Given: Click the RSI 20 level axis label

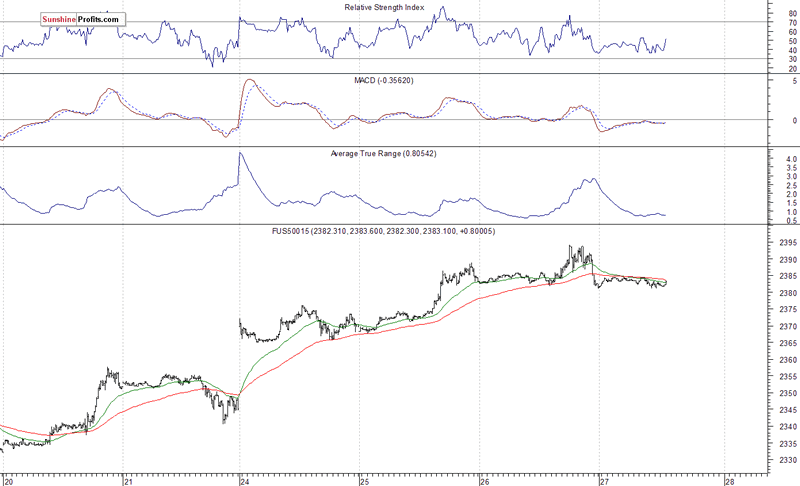Looking at the screenshot, I should pyautogui.click(x=791, y=69).
